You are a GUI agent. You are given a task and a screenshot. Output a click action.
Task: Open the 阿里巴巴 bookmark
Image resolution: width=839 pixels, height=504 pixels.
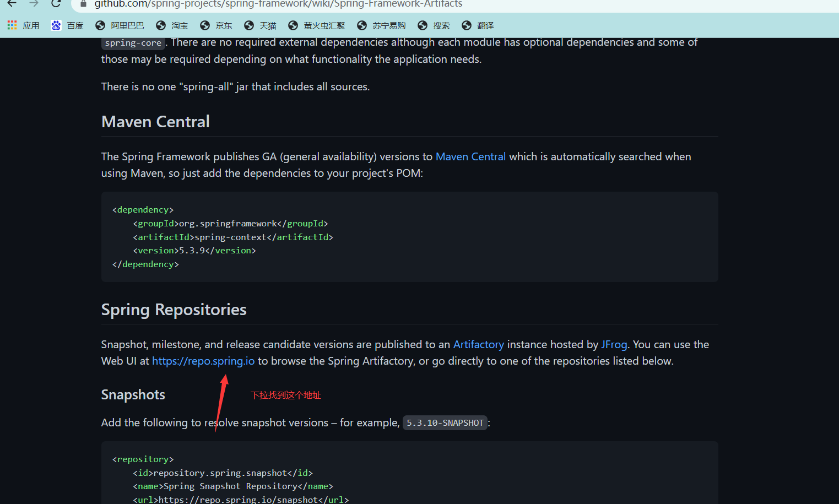pyautogui.click(x=120, y=25)
